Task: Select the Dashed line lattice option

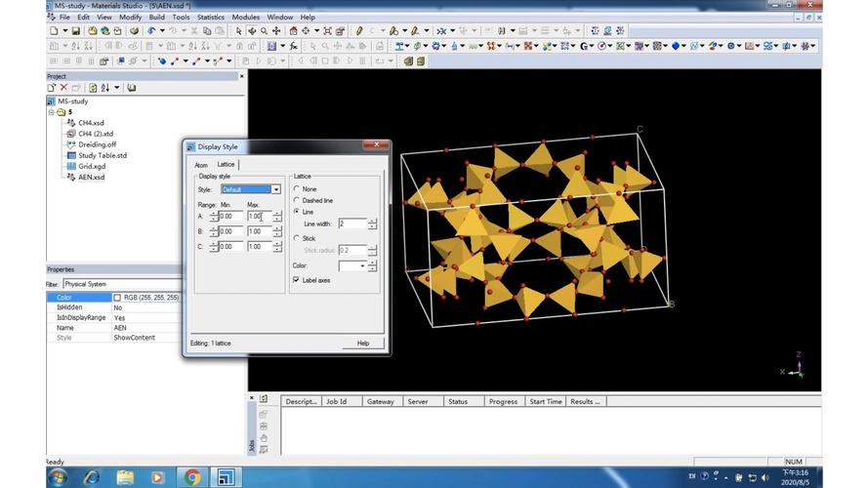Action: 297,200
